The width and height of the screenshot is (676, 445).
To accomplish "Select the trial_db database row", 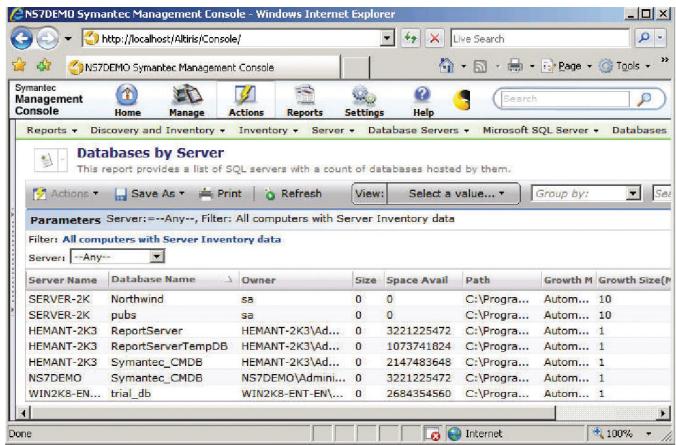I will tap(348, 394).
